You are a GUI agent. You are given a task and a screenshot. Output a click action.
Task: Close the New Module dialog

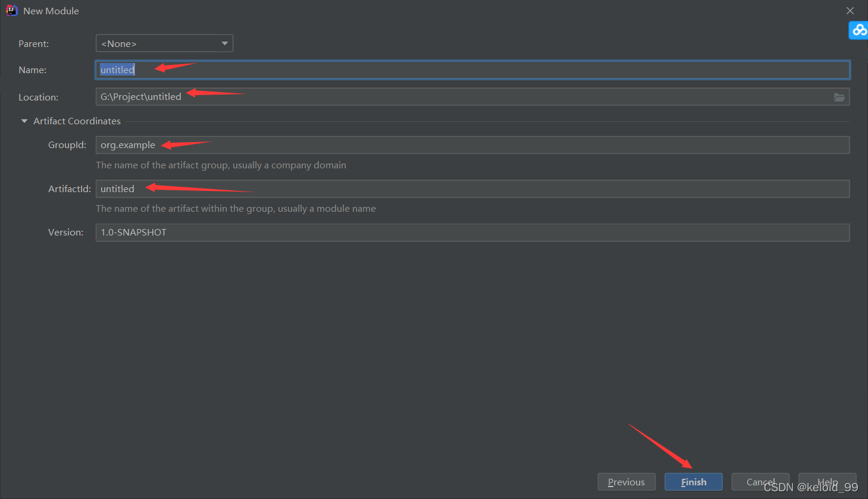coord(850,11)
